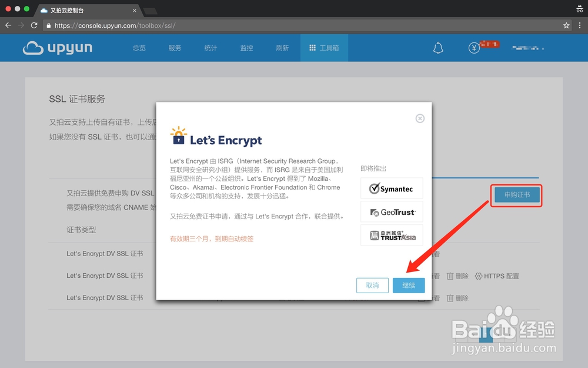Click the 取消 button
The image size is (588, 368).
click(372, 286)
